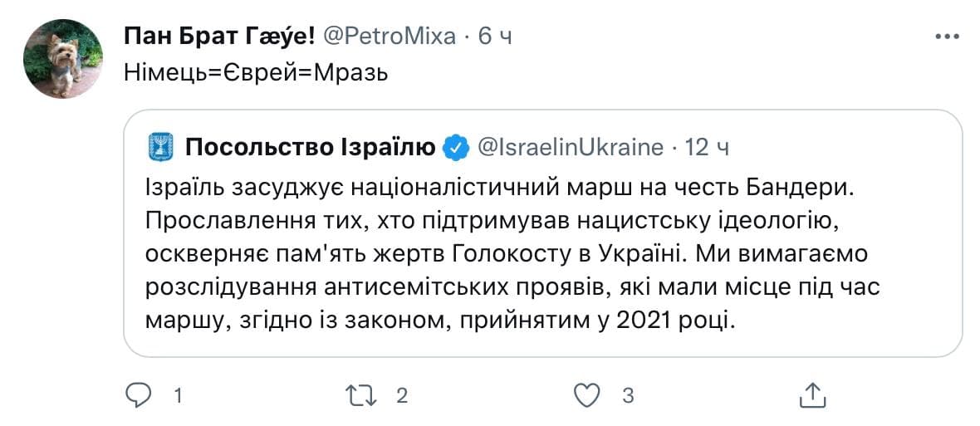The width and height of the screenshot is (980, 426).
Task: Click the retweet count number 2
Action: pos(402,396)
